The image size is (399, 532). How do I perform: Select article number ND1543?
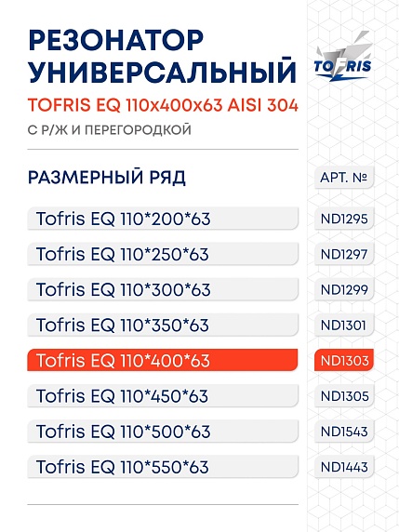pos(344,432)
